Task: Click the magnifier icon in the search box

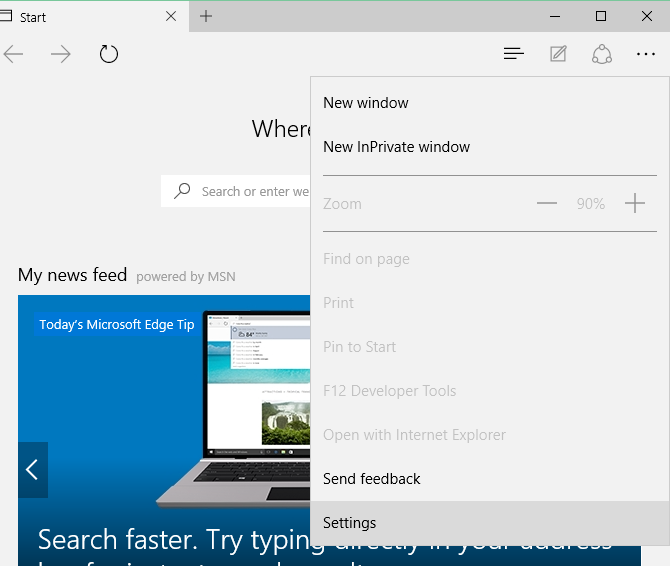Action: click(182, 191)
